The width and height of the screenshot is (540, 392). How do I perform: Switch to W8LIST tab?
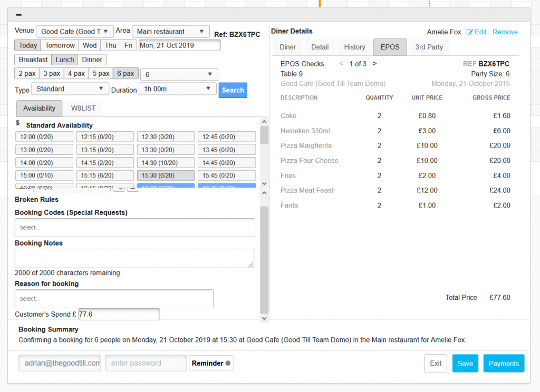click(x=83, y=108)
